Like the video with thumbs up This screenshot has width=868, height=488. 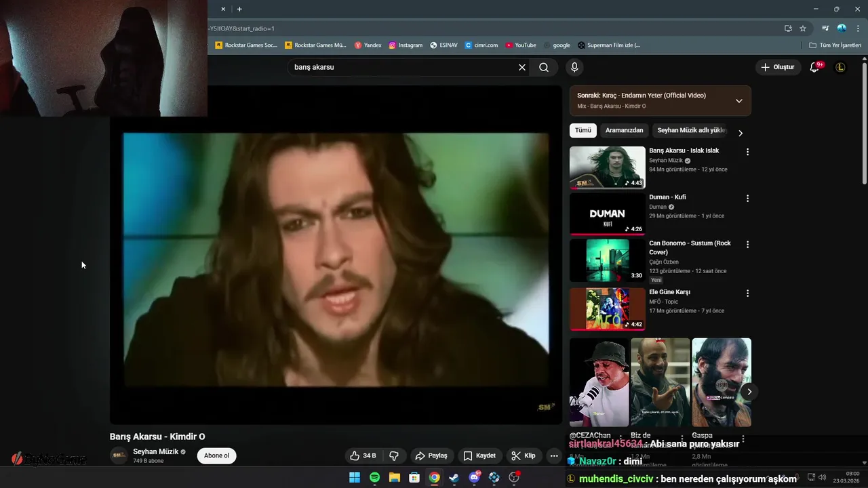click(x=363, y=455)
